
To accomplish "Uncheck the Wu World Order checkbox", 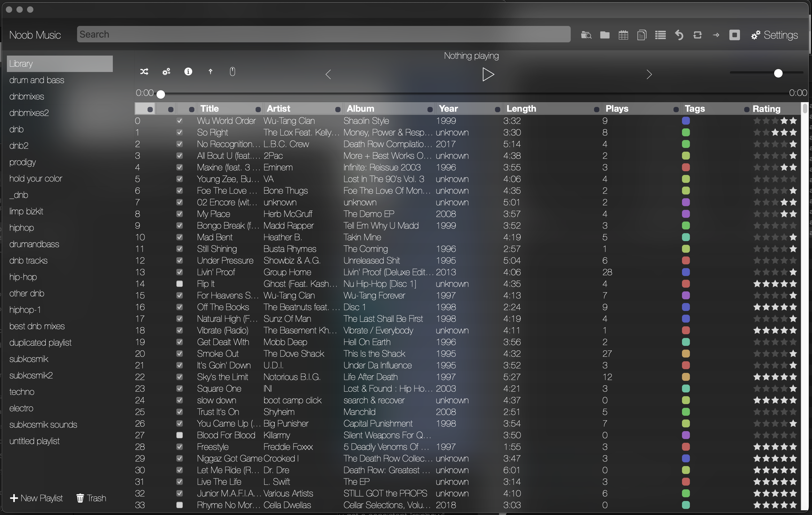I will pos(179,121).
